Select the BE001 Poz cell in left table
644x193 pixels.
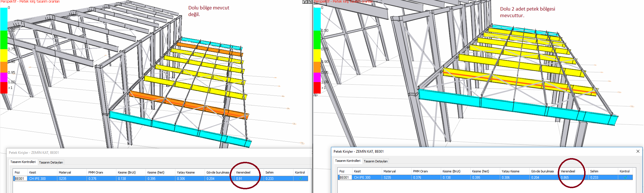[19, 178]
